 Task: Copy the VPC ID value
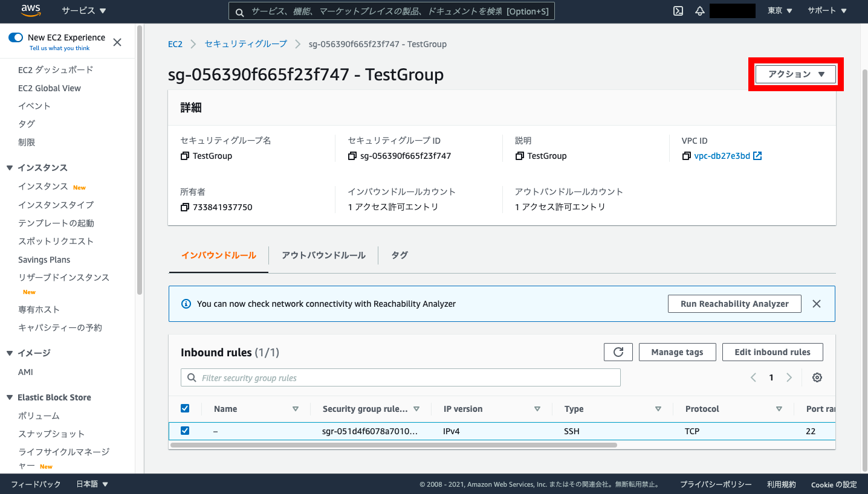tap(686, 156)
